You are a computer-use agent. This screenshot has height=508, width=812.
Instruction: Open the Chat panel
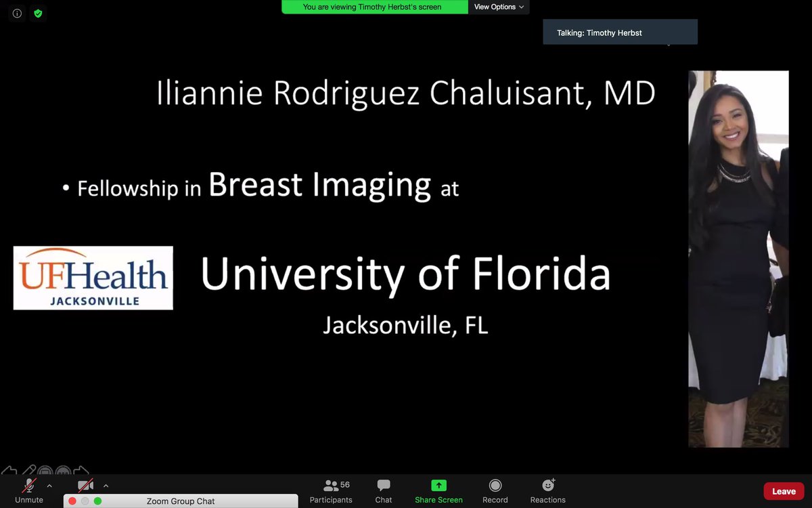point(383,490)
